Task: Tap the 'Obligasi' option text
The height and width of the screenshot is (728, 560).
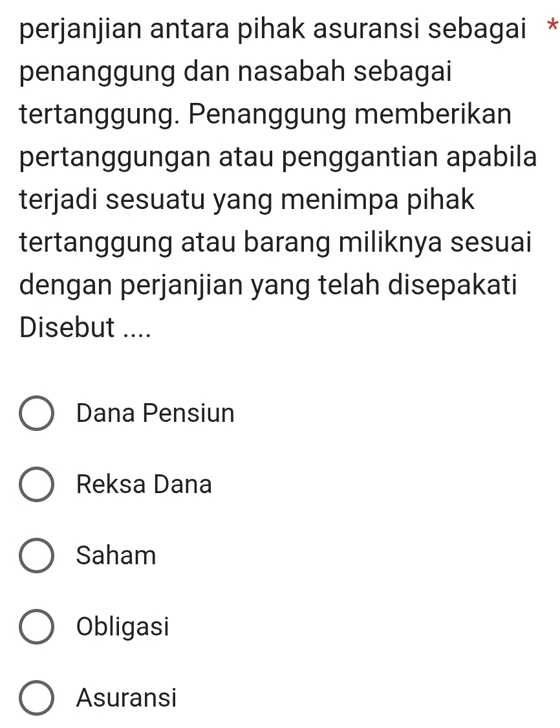Action: pyautogui.click(x=123, y=626)
